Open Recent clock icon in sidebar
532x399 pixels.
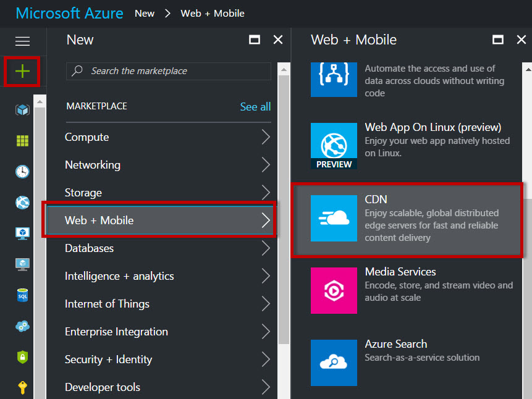22,171
